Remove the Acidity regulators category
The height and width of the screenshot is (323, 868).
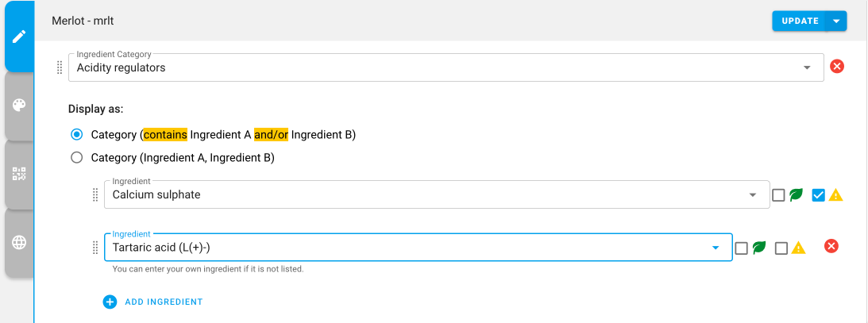pyautogui.click(x=837, y=67)
